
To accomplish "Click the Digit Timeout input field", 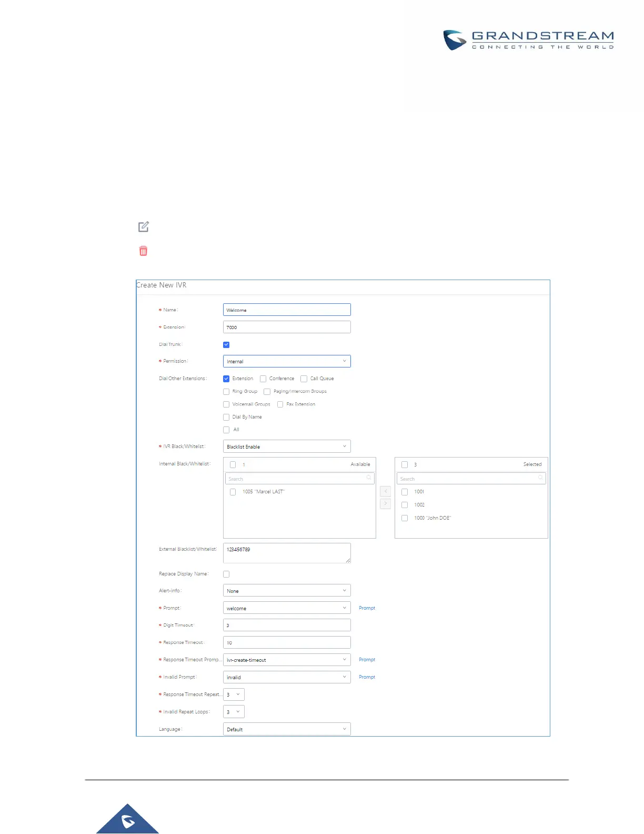I will click(x=287, y=625).
